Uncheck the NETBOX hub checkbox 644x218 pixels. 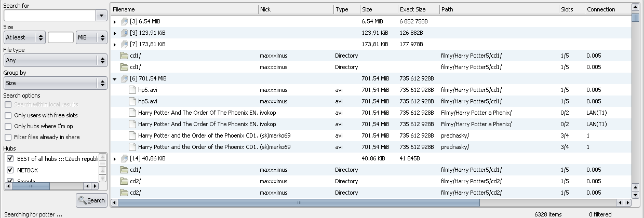[10, 170]
